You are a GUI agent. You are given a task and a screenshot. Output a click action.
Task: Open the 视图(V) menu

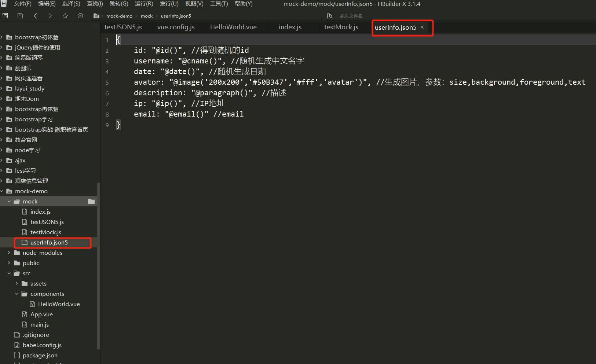coord(194,4)
